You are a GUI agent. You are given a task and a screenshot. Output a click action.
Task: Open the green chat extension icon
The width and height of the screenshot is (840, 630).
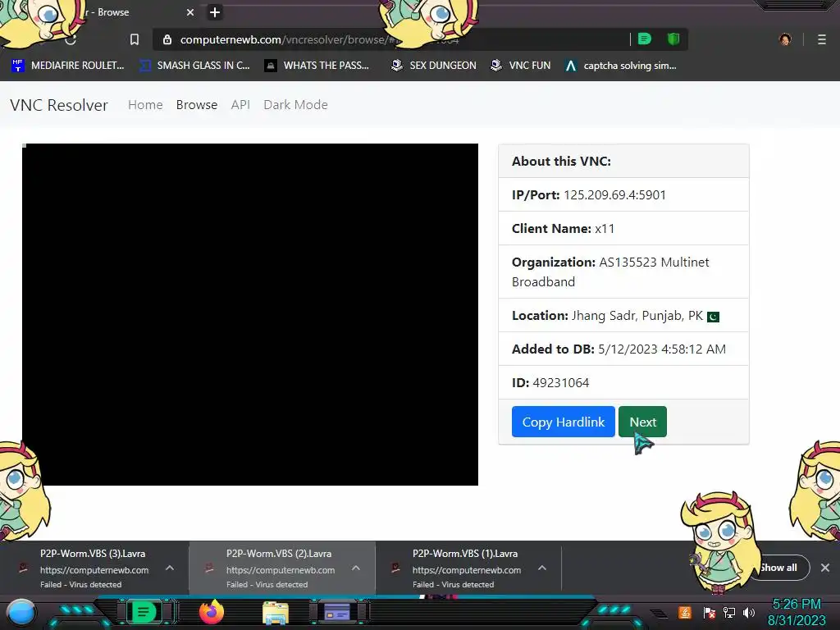click(x=645, y=39)
